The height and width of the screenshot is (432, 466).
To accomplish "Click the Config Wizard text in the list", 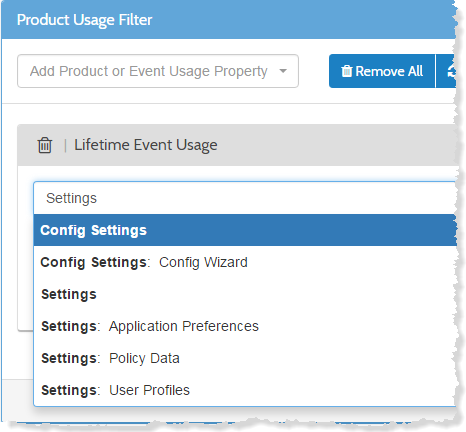I will 203,262.
